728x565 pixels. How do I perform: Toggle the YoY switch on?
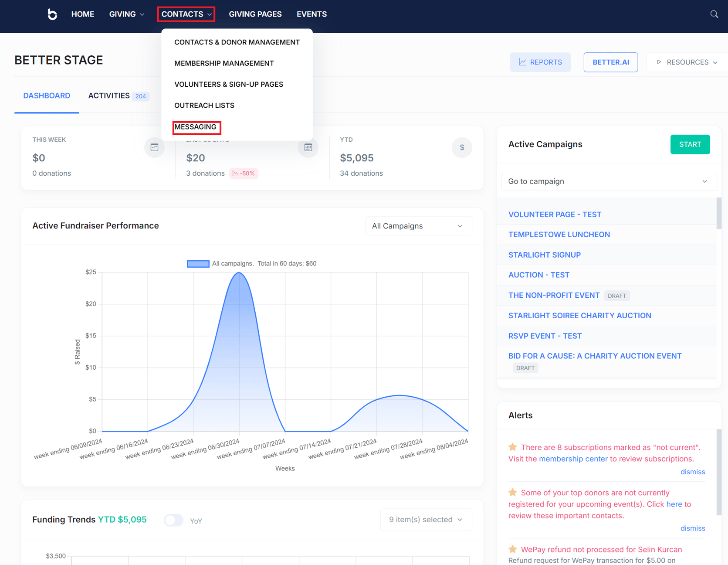point(173,520)
